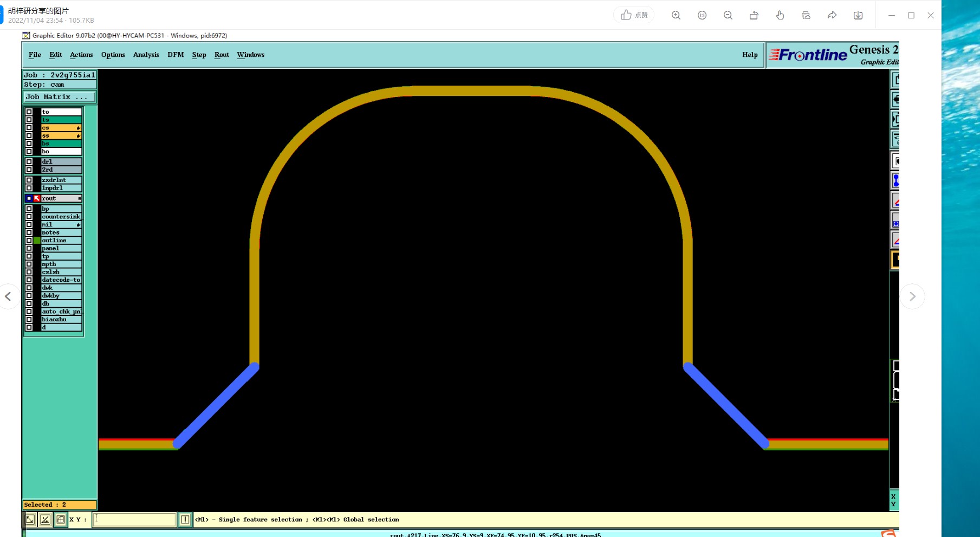Screen dimensions: 980x537
Task: Zoom in using the magnifier plus icon
Action: (x=676, y=15)
